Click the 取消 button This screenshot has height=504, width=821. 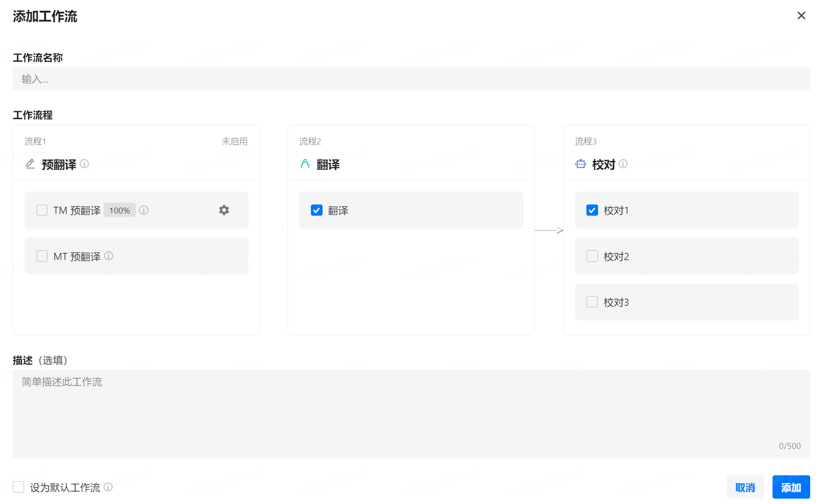click(x=745, y=487)
